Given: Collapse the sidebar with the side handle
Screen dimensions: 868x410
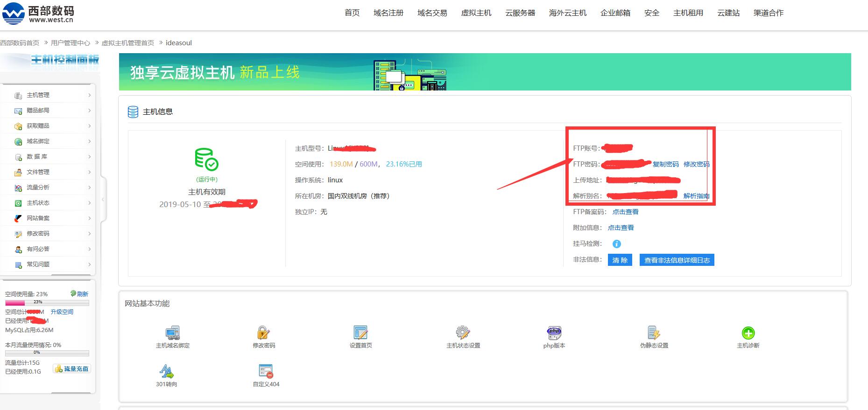Looking at the screenshot, I should tap(103, 199).
